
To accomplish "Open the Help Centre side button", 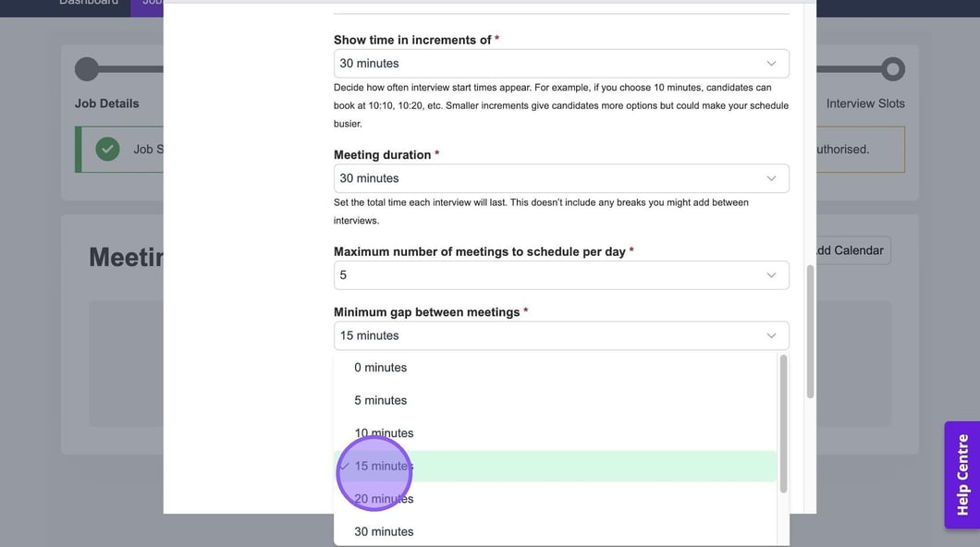I will coord(962,475).
